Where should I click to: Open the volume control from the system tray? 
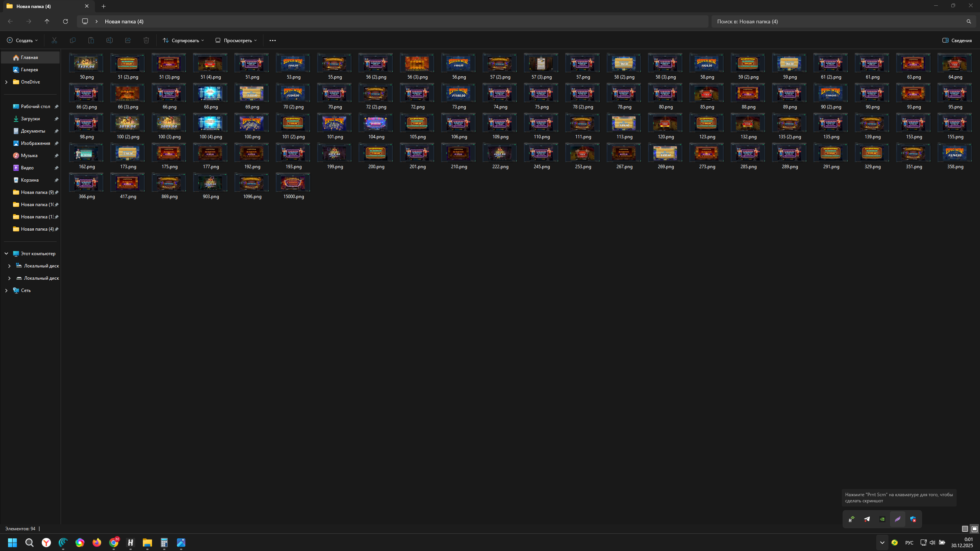pos(932,543)
